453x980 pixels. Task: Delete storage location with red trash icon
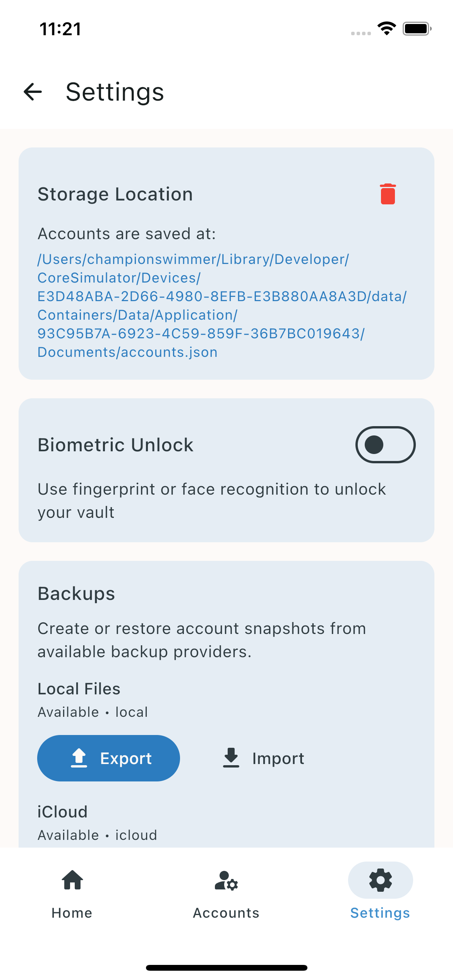point(388,194)
